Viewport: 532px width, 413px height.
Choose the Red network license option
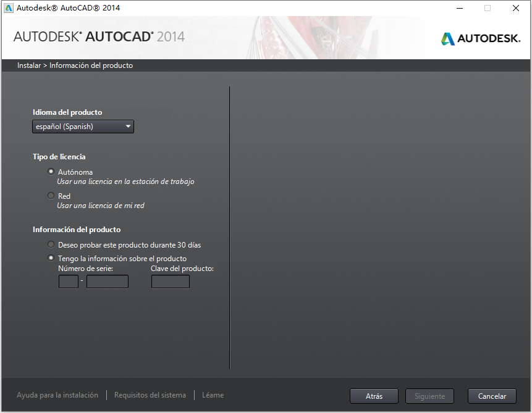click(51, 196)
